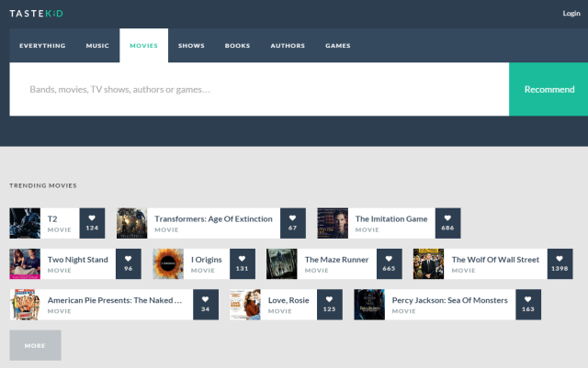Like I Origins heart button
This screenshot has height=368, width=588.
coord(243,263)
